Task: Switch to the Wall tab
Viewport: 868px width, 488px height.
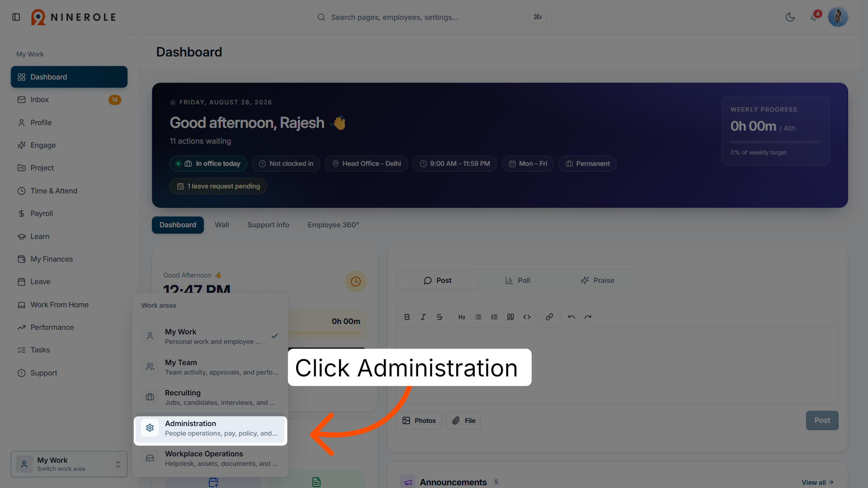Action: coord(222,225)
